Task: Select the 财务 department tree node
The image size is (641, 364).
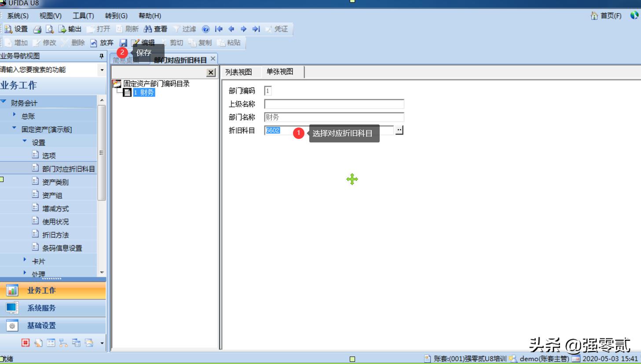Action: 144,93
